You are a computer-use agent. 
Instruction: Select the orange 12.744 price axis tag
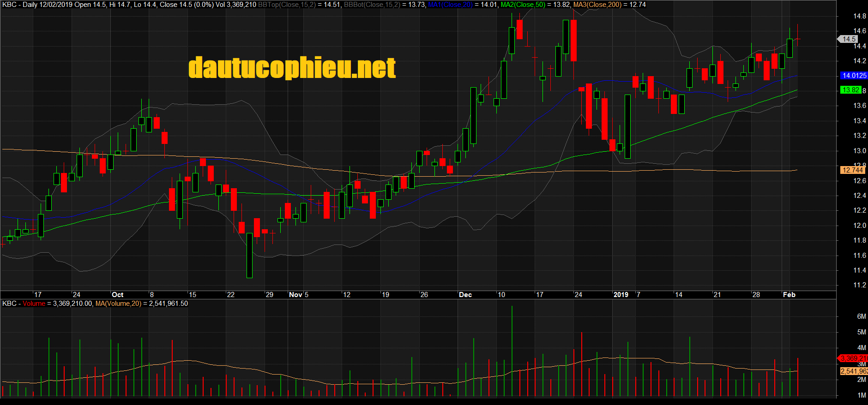852,170
